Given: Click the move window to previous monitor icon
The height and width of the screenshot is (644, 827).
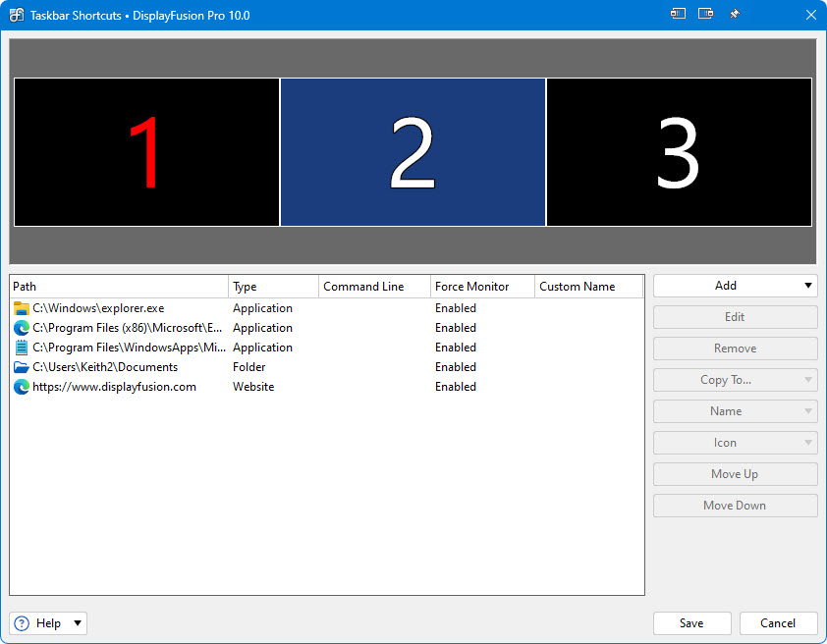Looking at the screenshot, I should pos(678,15).
